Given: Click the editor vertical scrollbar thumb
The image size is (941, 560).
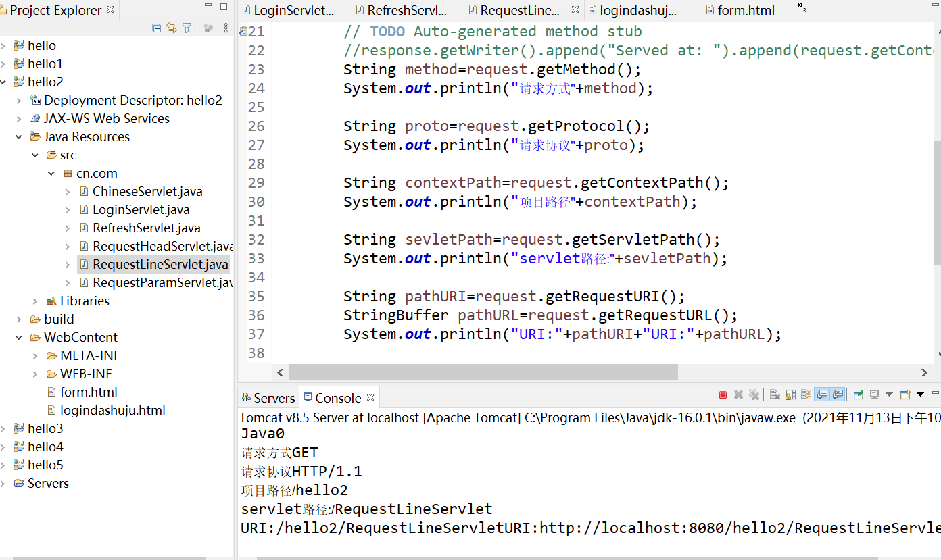Looking at the screenshot, I should click(x=937, y=203).
